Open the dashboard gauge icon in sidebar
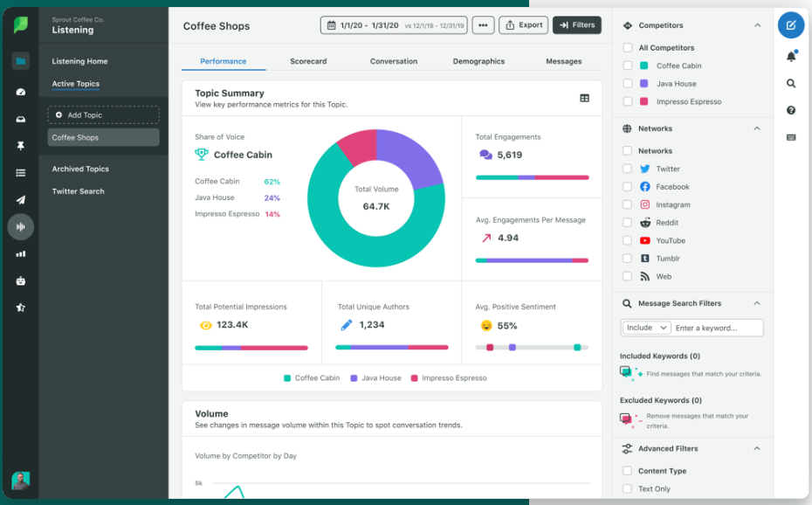The height and width of the screenshot is (505, 812). click(21, 92)
